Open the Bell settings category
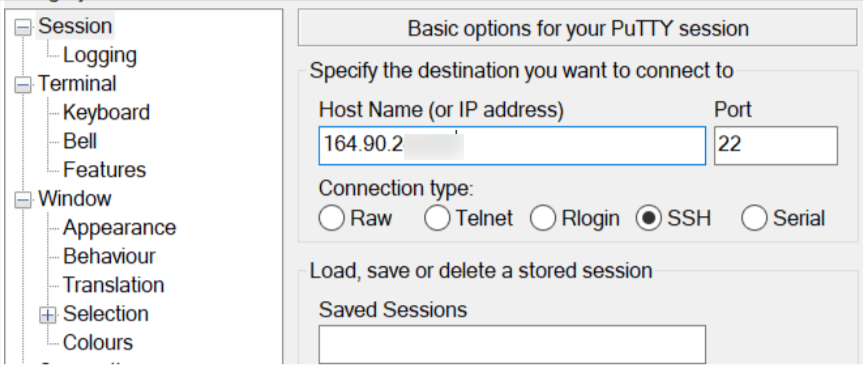863x371 pixels. tap(80, 141)
